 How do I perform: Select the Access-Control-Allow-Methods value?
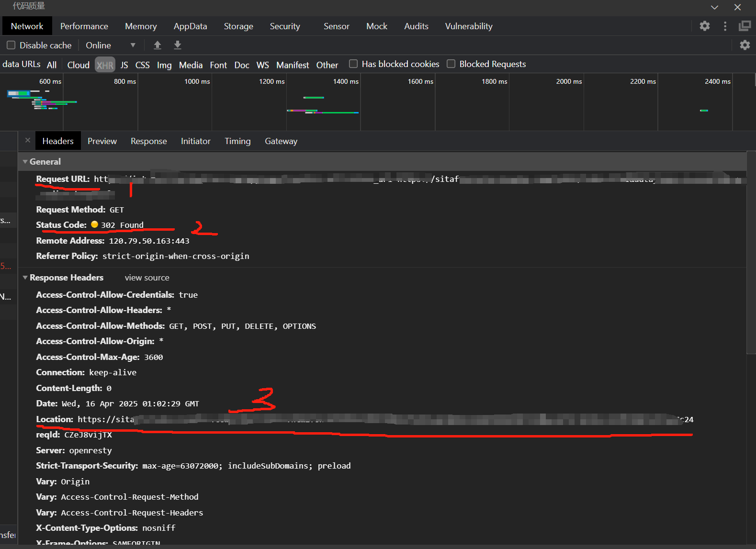click(242, 326)
